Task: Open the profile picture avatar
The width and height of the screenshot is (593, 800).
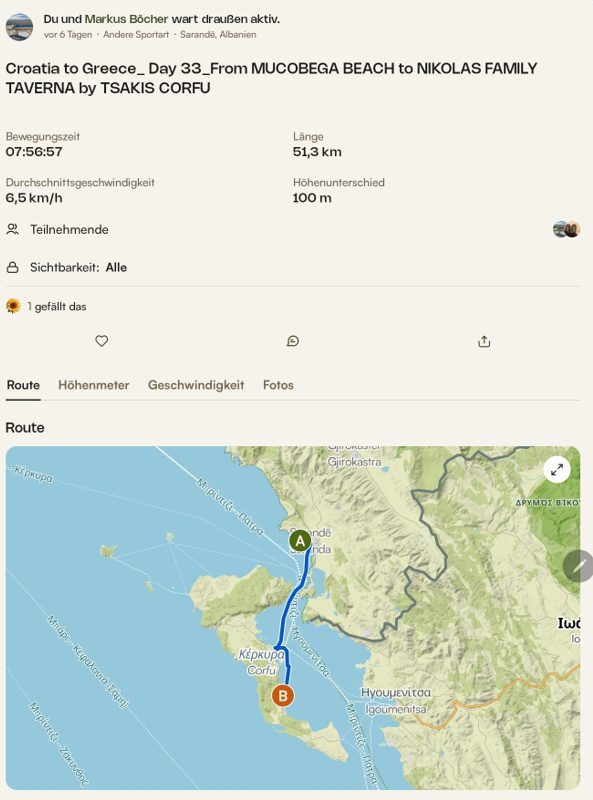Action: (x=19, y=27)
